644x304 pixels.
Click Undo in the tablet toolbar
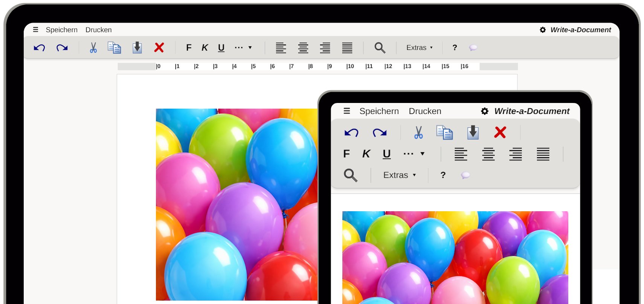pyautogui.click(x=351, y=132)
